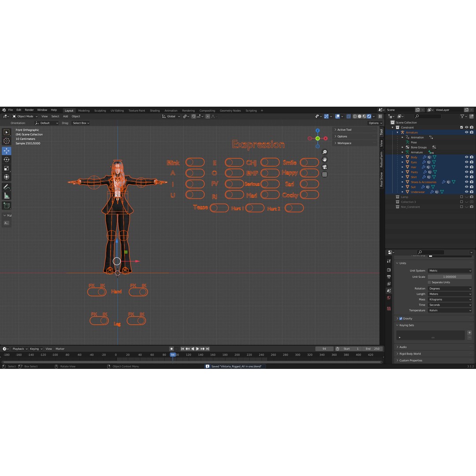Activate the Scale tool
The width and height of the screenshot is (476, 476).
[6, 168]
